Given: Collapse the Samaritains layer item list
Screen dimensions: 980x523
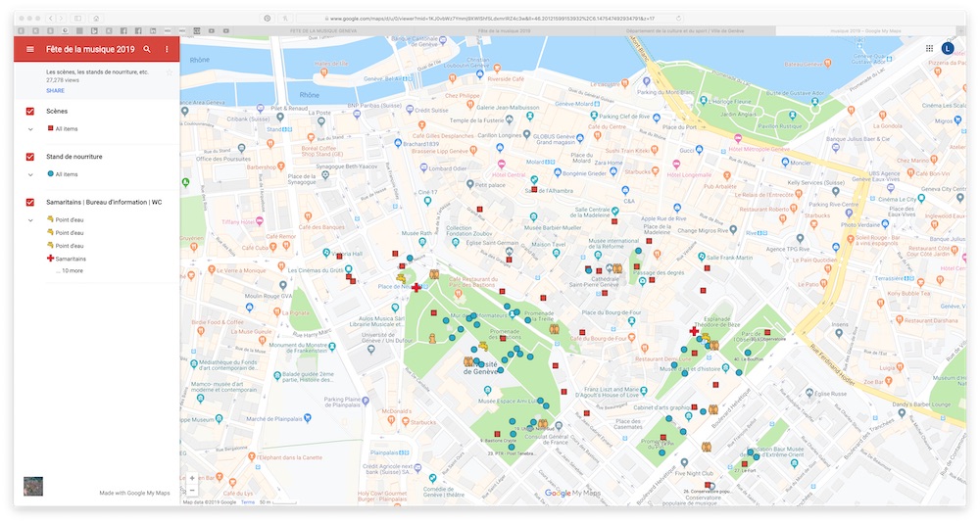Looking at the screenshot, I should point(30,219).
